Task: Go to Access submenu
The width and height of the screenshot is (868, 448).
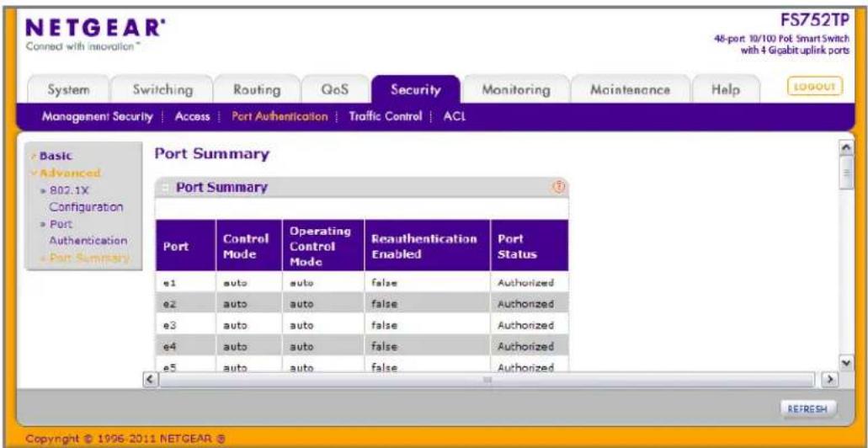Action: [x=192, y=117]
